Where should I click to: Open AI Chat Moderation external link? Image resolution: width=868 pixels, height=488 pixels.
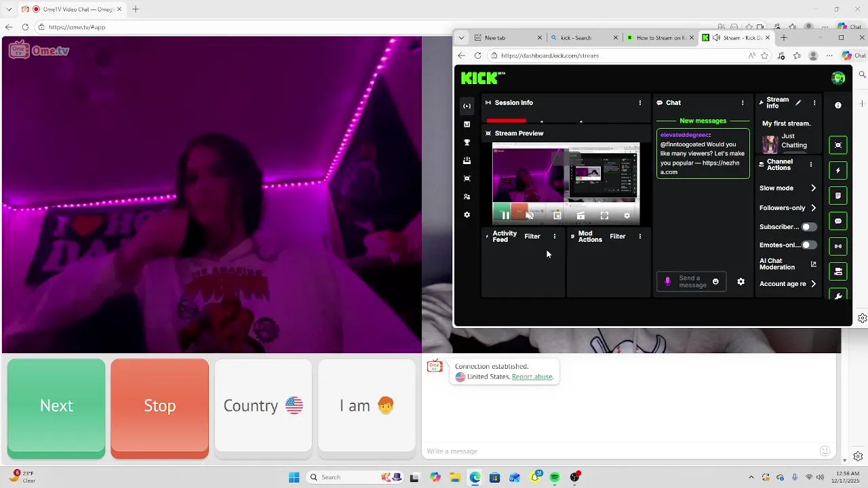click(814, 264)
